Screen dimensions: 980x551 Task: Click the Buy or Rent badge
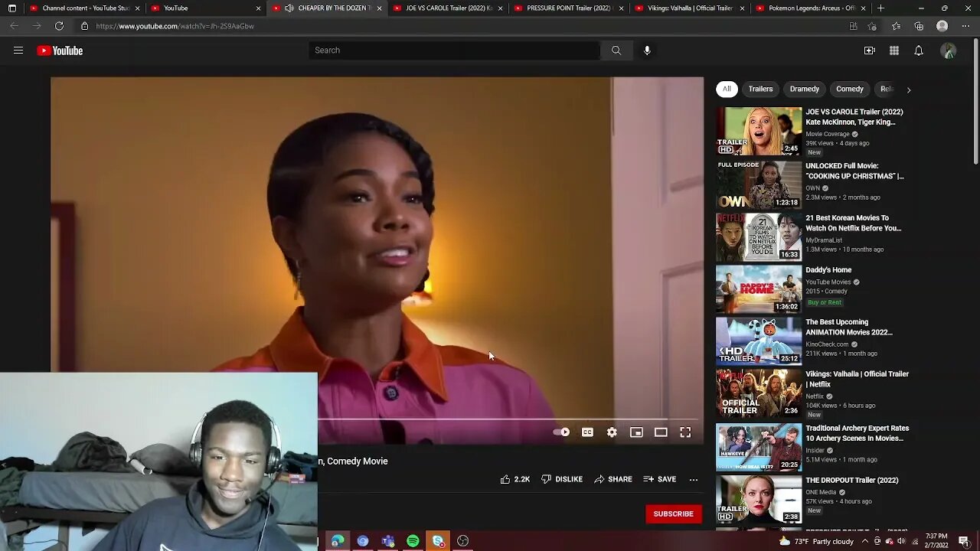[x=825, y=302]
